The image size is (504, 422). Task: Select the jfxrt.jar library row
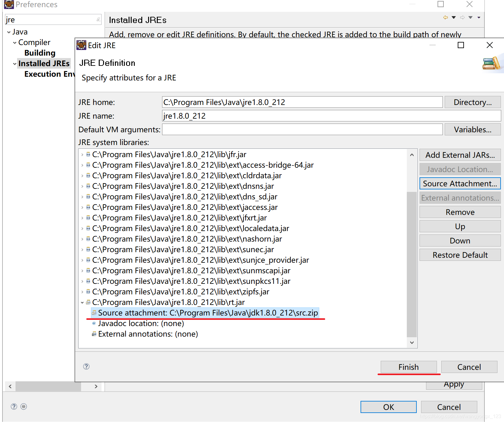[x=179, y=218]
